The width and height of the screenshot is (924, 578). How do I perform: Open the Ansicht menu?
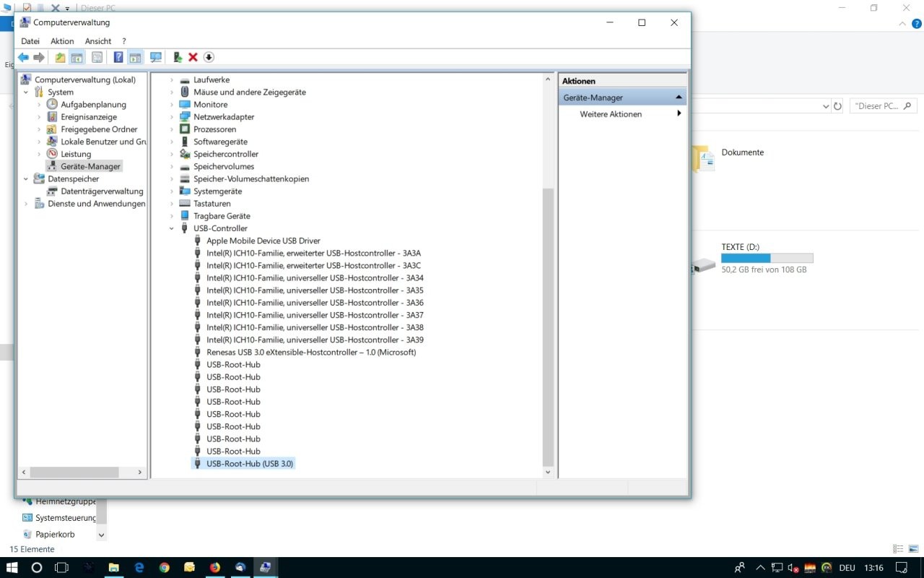coord(98,41)
